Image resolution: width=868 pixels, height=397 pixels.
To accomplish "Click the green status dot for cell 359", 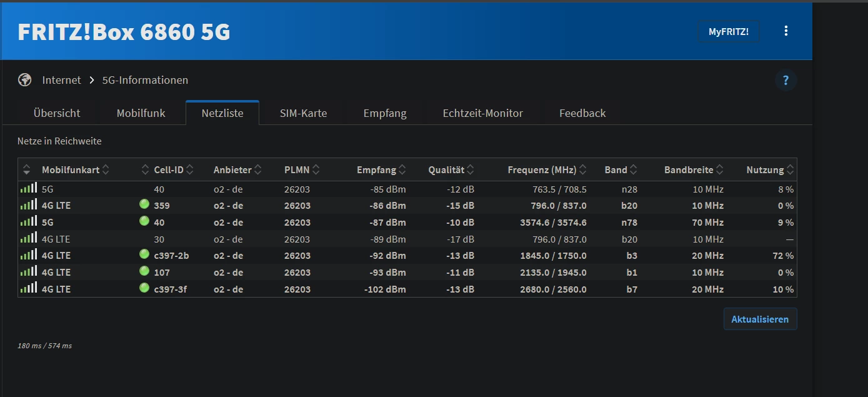I will coord(144,204).
